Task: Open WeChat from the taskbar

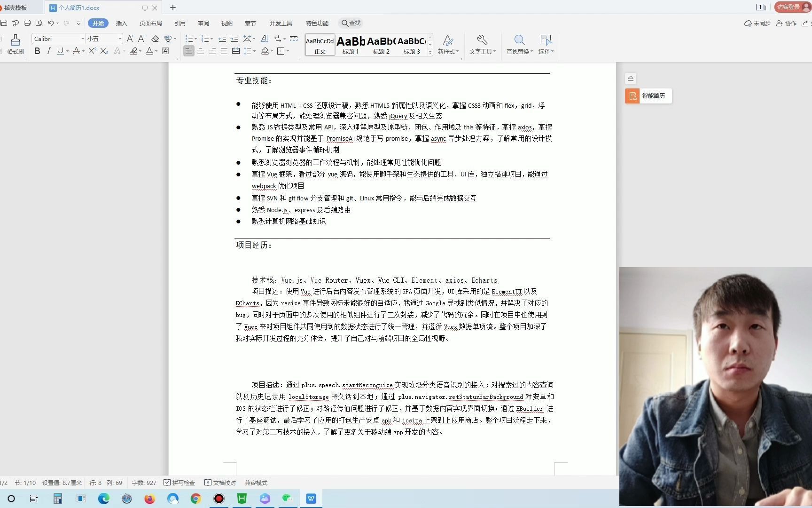Action: (288, 499)
